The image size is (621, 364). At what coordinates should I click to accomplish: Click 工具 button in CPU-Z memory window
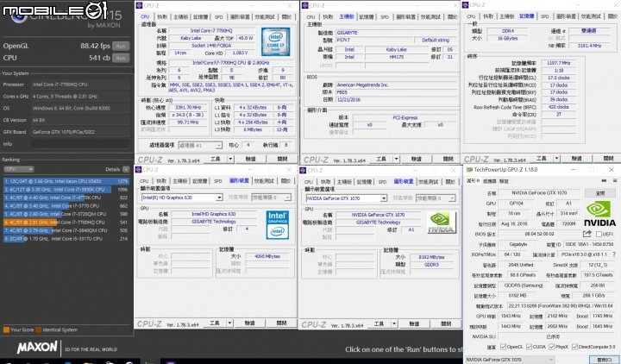point(542,159)
